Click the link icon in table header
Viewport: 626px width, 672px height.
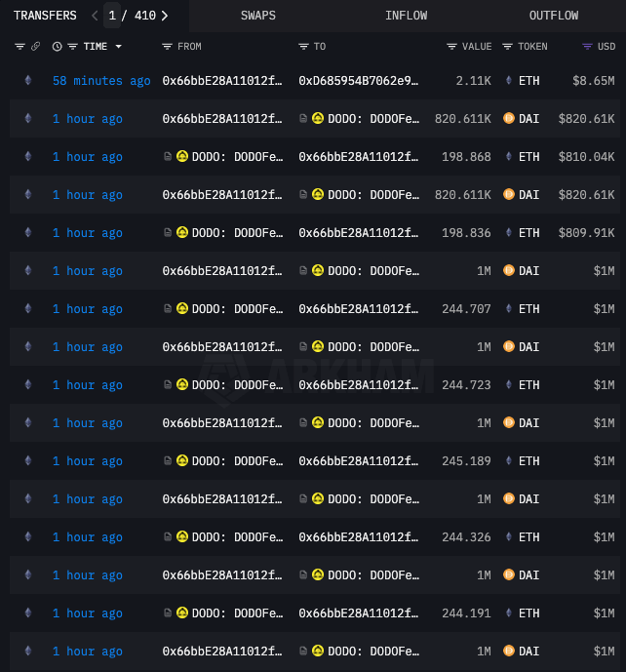[36, 47]
